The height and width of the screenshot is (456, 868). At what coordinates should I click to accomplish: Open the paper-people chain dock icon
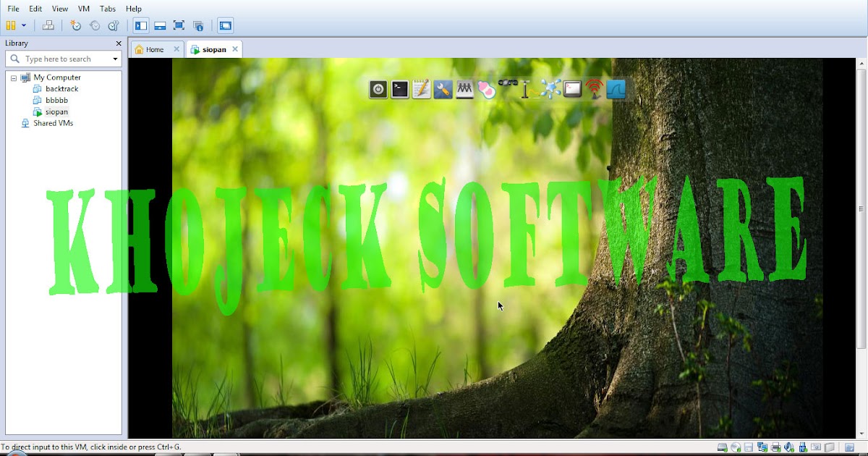[x=464, y=89]
